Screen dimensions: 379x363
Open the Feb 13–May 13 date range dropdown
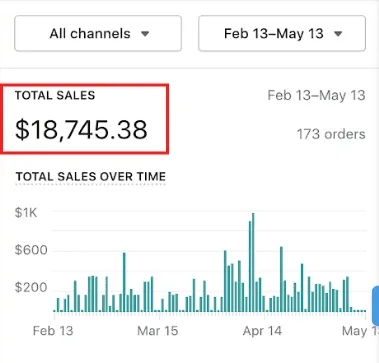[x=282, y=34]
